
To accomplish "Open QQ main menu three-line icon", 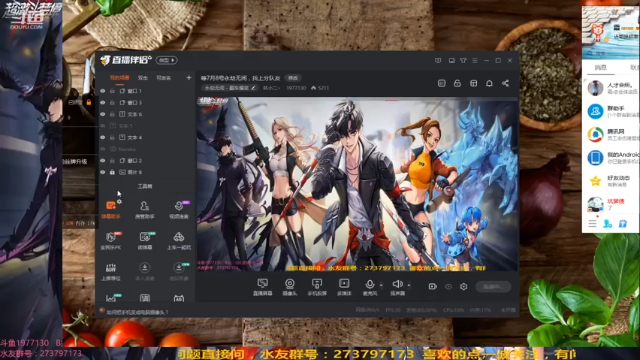I will pos(592,224).
